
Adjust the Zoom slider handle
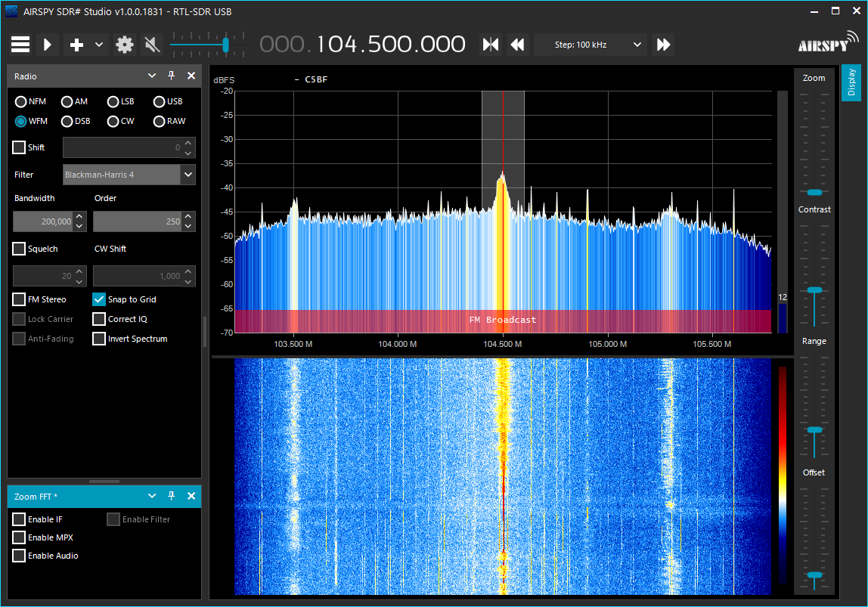tap(814, 192)
